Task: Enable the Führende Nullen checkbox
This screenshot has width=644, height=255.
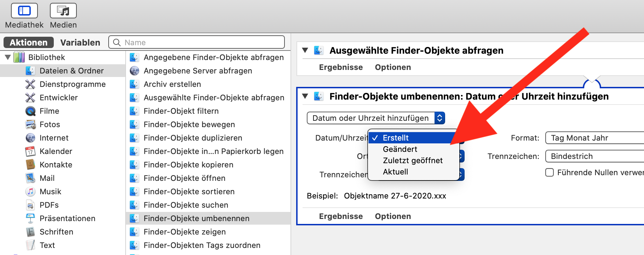Action: pos(550,173)
